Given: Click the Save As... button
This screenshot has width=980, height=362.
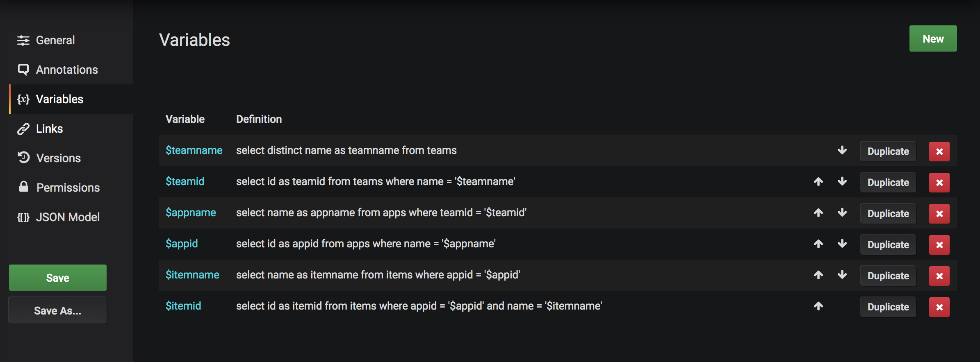Looking at the screenshot, I should pos(58,311).
